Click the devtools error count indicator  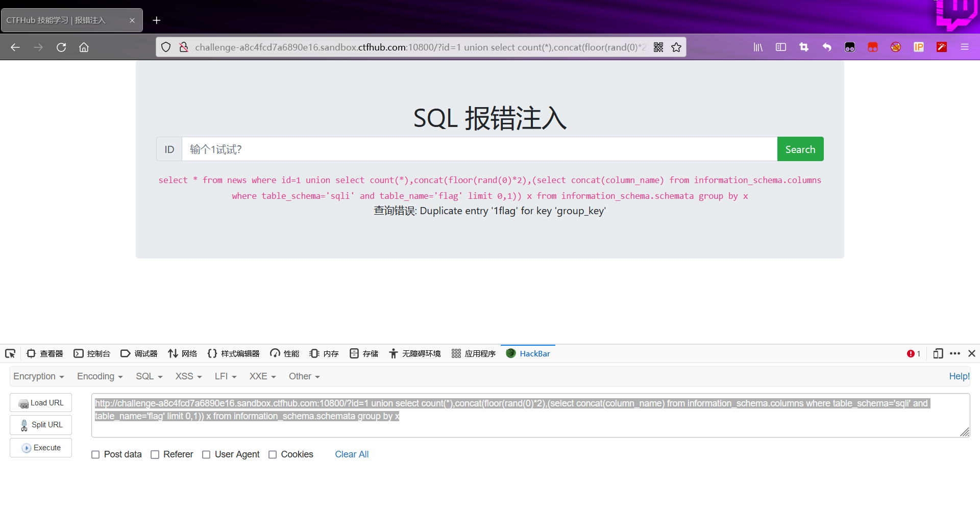tap(914, 353)
